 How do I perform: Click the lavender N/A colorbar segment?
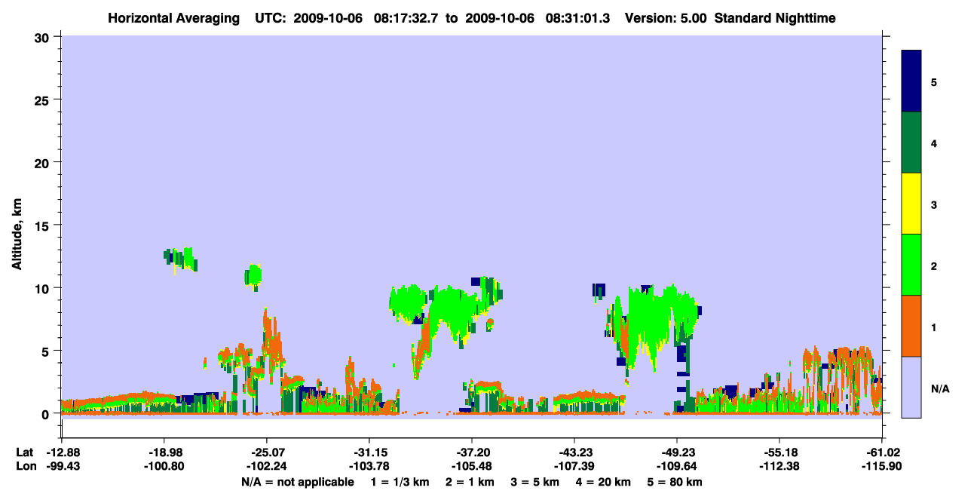click(911, 387)
